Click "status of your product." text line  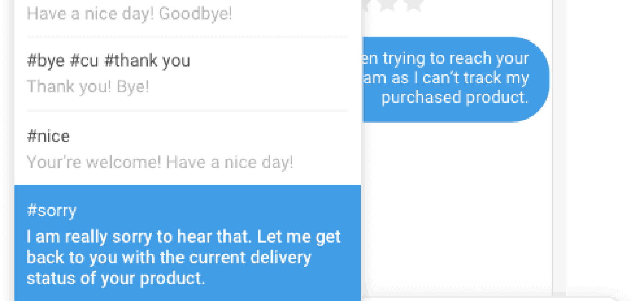(115, 278)
